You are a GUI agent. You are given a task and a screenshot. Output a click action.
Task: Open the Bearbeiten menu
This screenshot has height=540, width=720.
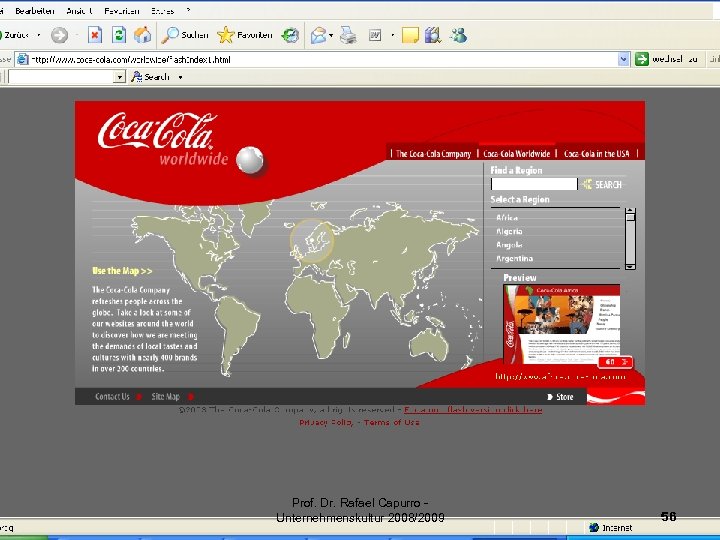click(x=34, y=11)
